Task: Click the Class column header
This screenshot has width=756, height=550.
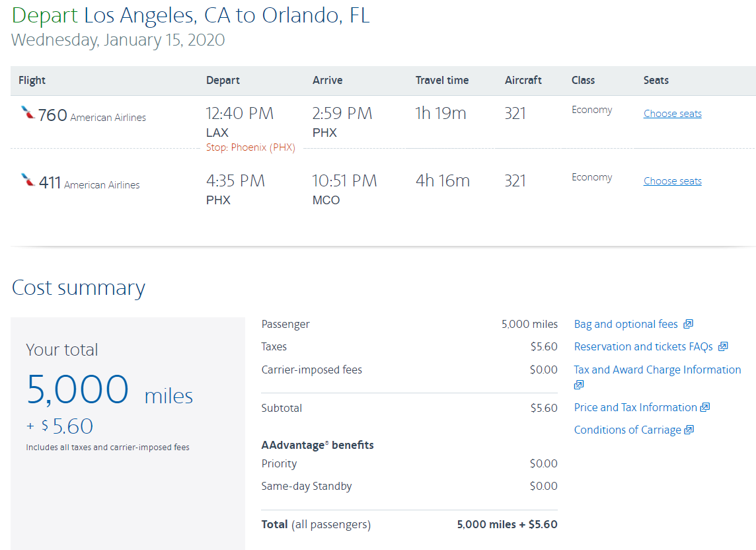Action: coord(583,80)
